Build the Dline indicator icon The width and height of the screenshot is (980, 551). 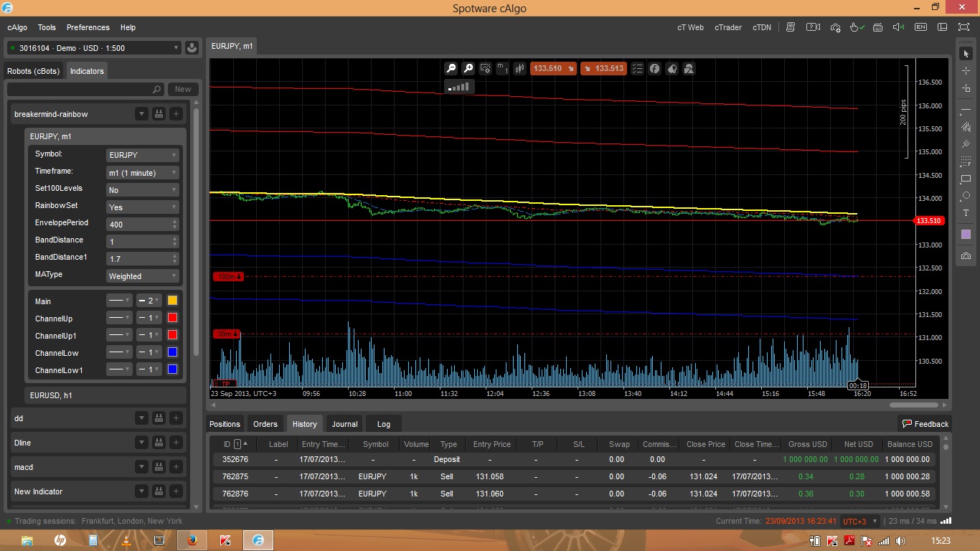click(x=159, y=443)
